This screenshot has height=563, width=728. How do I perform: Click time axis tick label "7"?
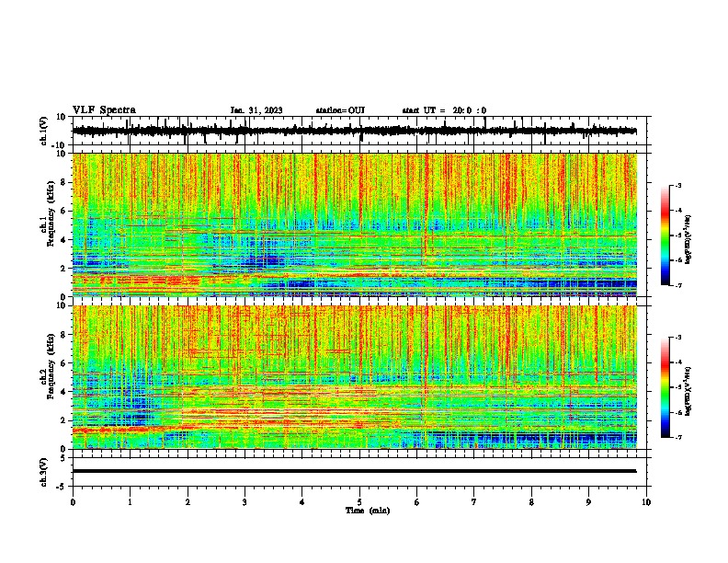[x=474, y=502]
